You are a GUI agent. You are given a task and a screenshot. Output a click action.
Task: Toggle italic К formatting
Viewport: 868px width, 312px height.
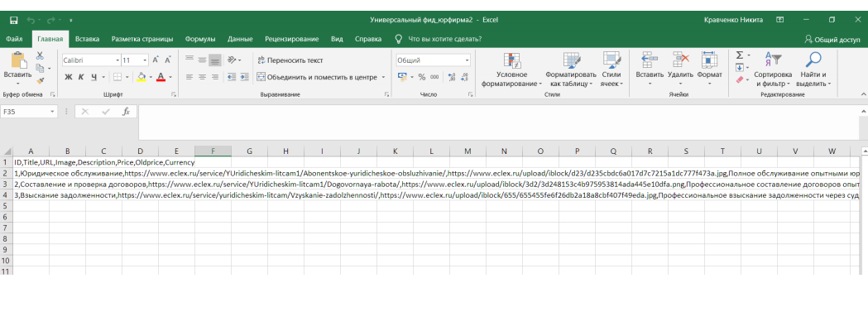click(81, 77)
